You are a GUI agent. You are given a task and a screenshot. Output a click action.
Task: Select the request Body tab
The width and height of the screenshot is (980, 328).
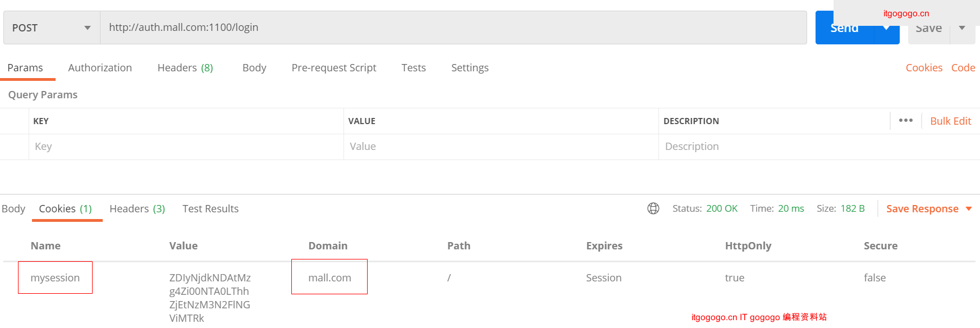point(254,67)
